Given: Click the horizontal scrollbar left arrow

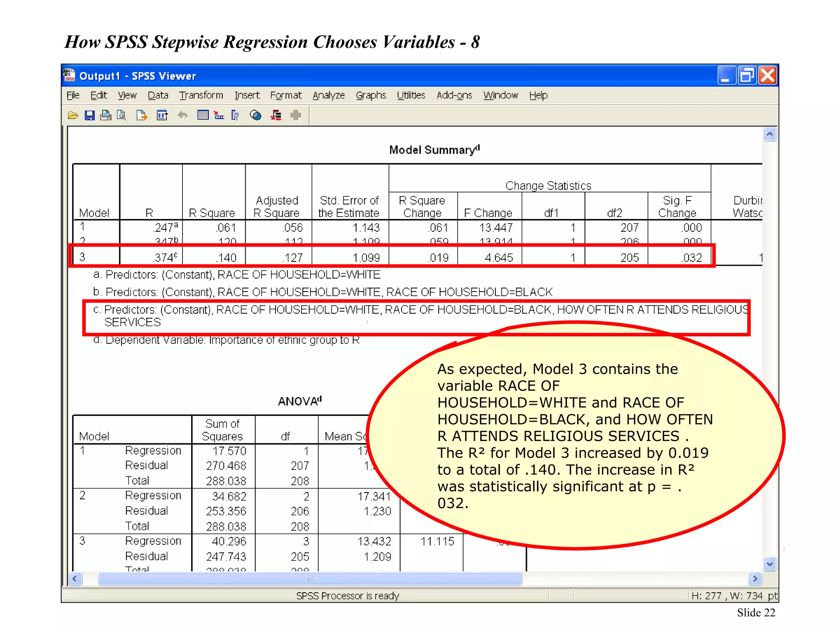Looking at the screenshot, I should point(75,579).
